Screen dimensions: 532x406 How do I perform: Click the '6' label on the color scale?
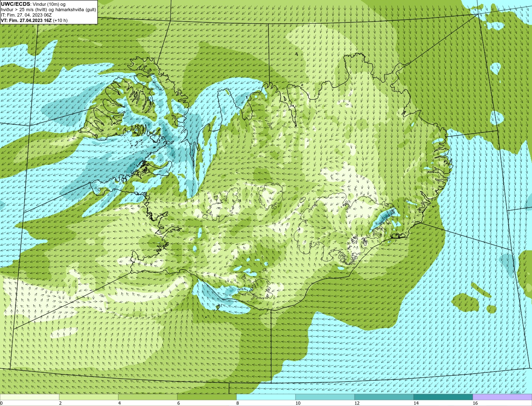click(178, 403)
